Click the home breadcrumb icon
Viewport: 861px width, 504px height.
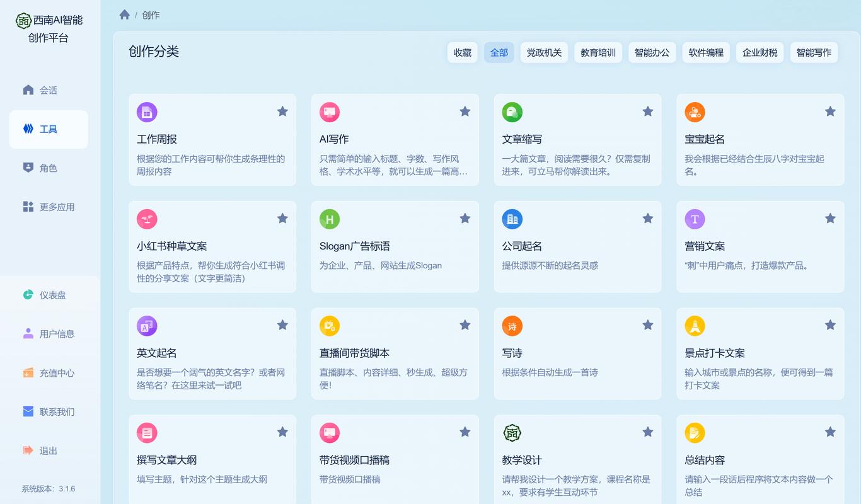pos(125,14)
